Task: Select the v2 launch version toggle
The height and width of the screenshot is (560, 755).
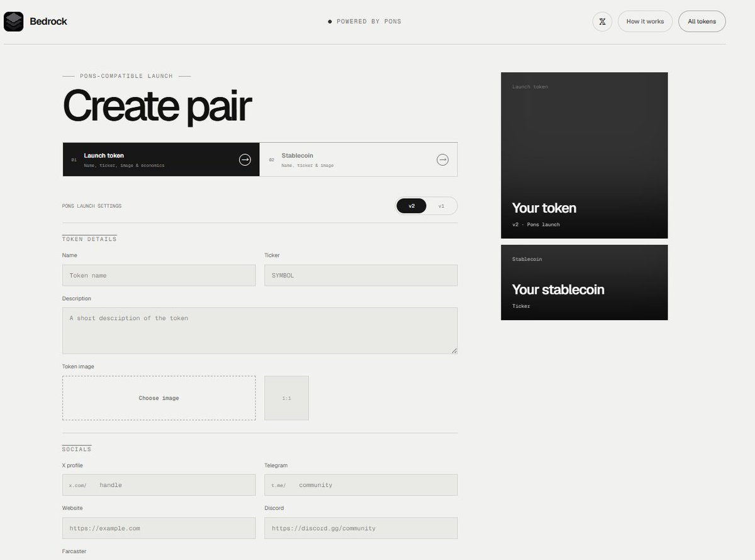Action: pos(411,206)
